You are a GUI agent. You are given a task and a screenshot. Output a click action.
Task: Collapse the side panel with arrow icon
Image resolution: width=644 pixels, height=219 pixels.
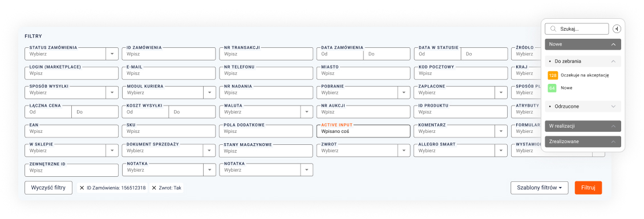617,29
